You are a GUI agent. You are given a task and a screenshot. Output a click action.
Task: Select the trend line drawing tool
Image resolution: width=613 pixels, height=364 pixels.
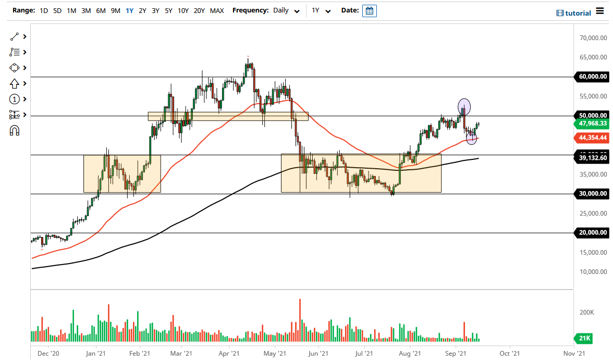(14, 36)
